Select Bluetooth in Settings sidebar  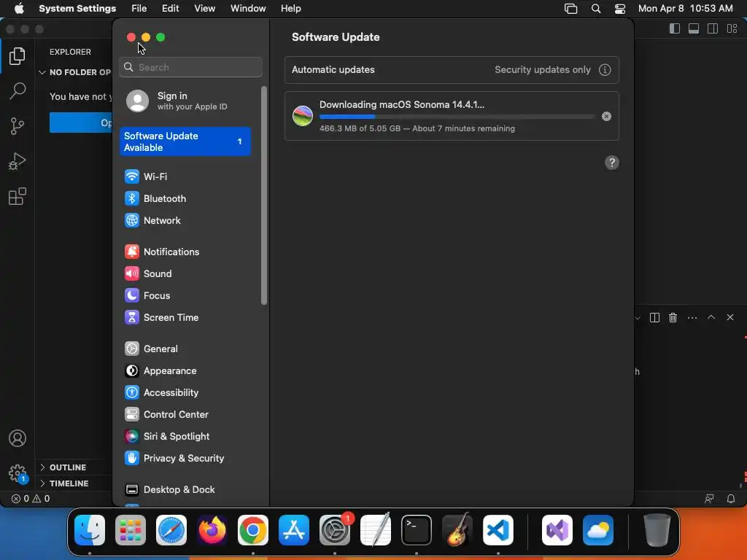[185, 198]
